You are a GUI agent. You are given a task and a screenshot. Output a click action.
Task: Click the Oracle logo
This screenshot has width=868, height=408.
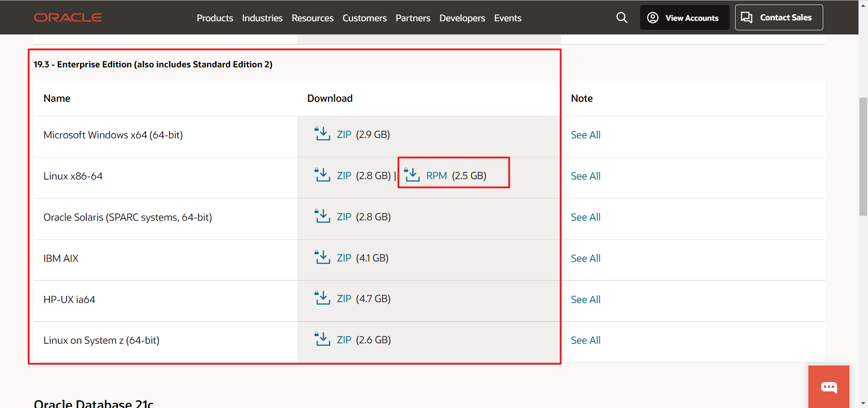(67, 18)
